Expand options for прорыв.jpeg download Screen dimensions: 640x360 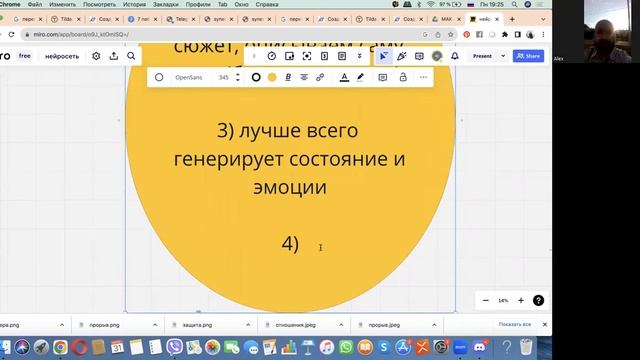click(x=434, y=325)
